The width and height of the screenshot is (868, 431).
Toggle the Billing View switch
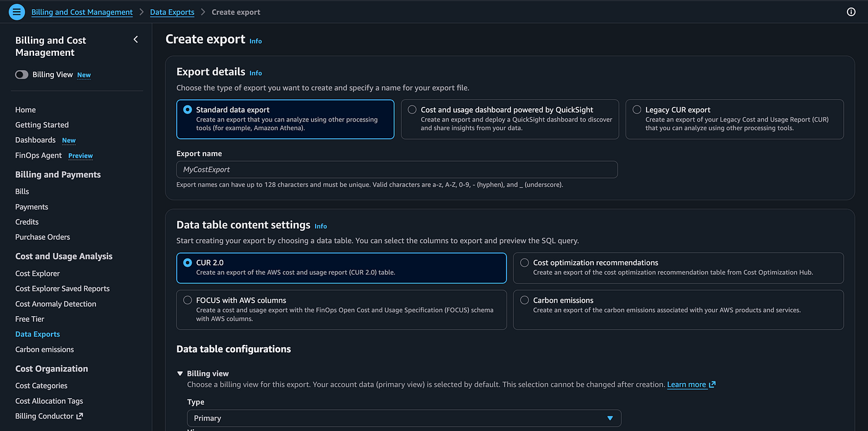tap(22, 74)
